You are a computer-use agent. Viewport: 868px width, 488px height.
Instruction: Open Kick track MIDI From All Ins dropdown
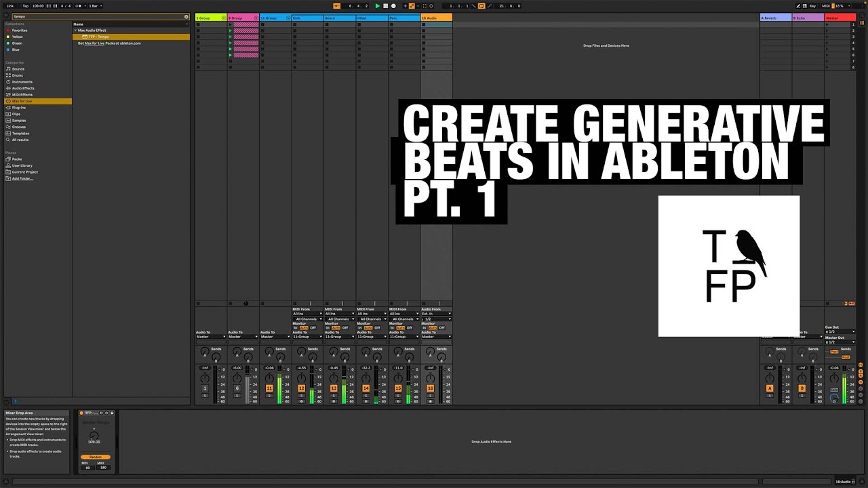click(x=307, y=314)
